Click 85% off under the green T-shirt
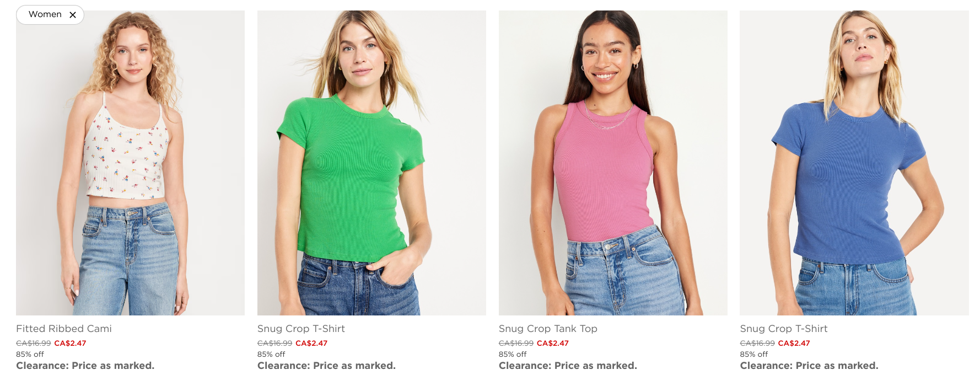This screenshot has width=980, height=375. (x=271, y=354)
